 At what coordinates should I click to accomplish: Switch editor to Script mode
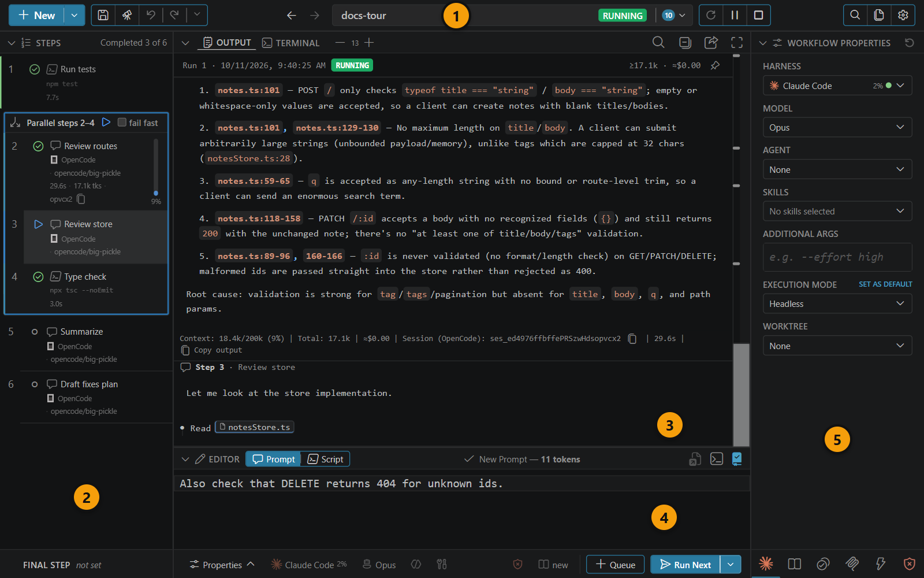tap(326, 459)
